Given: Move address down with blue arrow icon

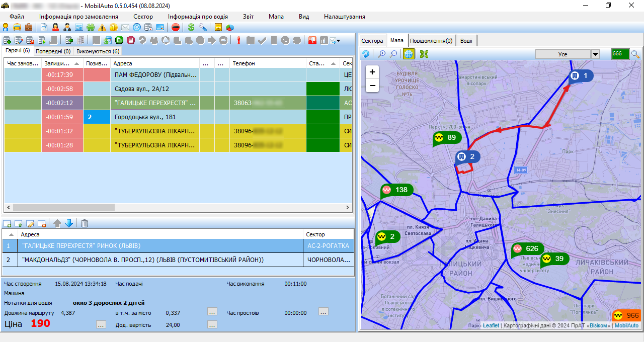Looking at the screenshot, I should [x=69, y=223].
